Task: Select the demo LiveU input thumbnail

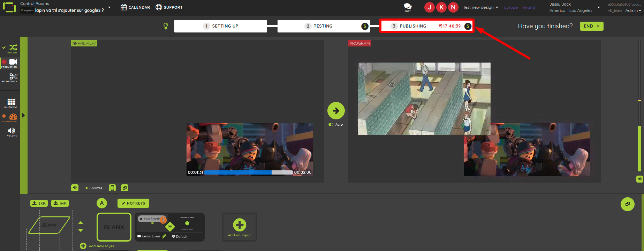Action: 152,223
